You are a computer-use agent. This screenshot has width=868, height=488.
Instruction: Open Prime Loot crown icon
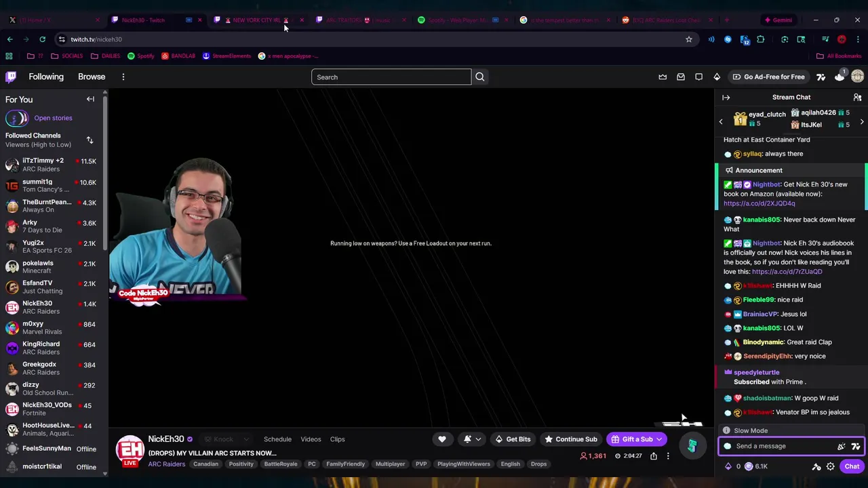coord(663,77)
